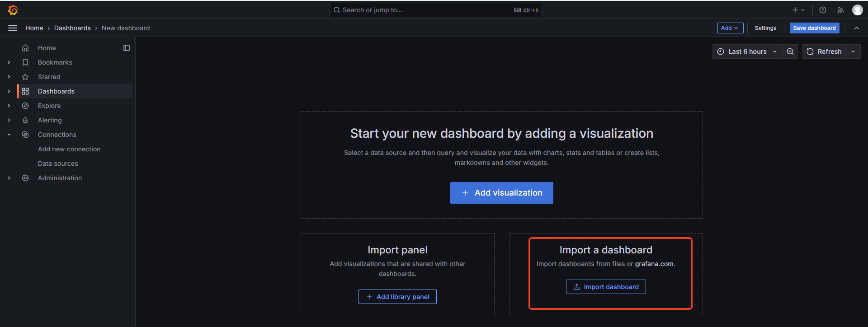
Task: Open the refresh interval dropdown arrow
Action: click(x=853, y=51)
